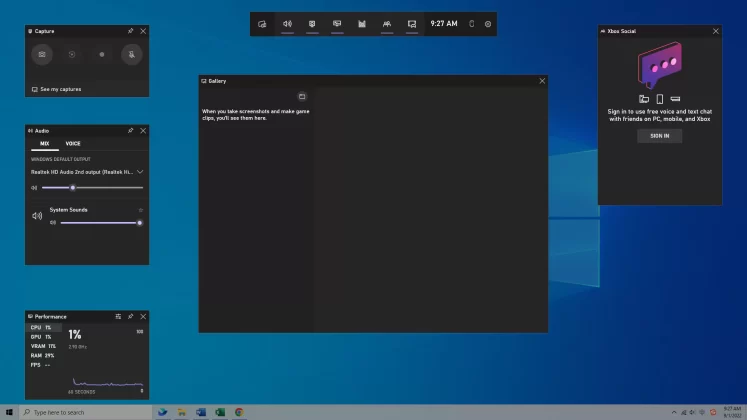Open Excel from the taskbar
Viewport: 747px width, 420px height.
tap(220, 412)
